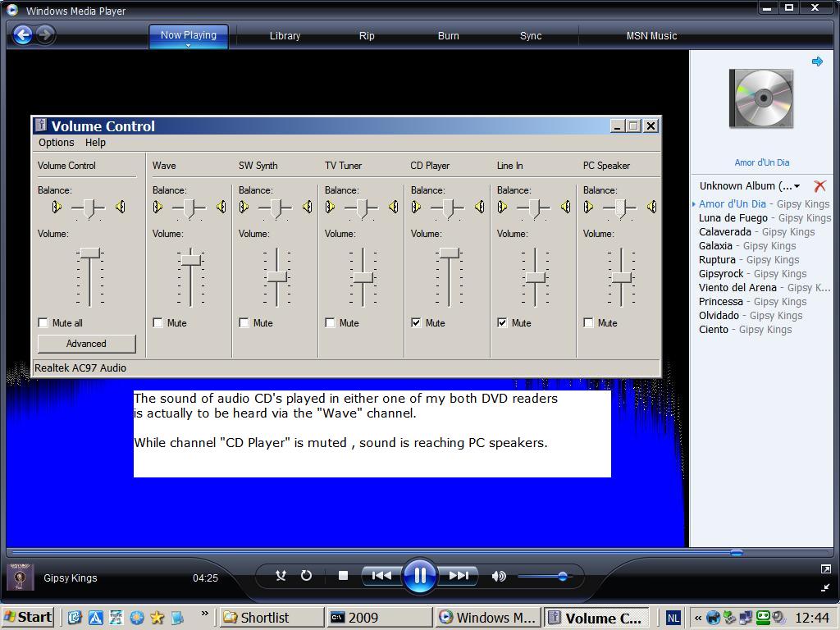Switch to the Library tab
This screenshot has height=630, width=840.
click(x=285, y=36)
